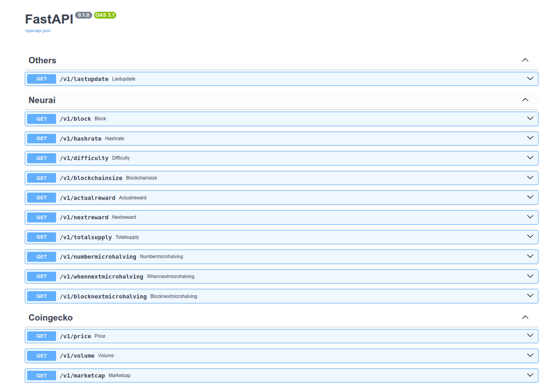Select the /v1/whennextmicrohalving path text

pos(102,277)
